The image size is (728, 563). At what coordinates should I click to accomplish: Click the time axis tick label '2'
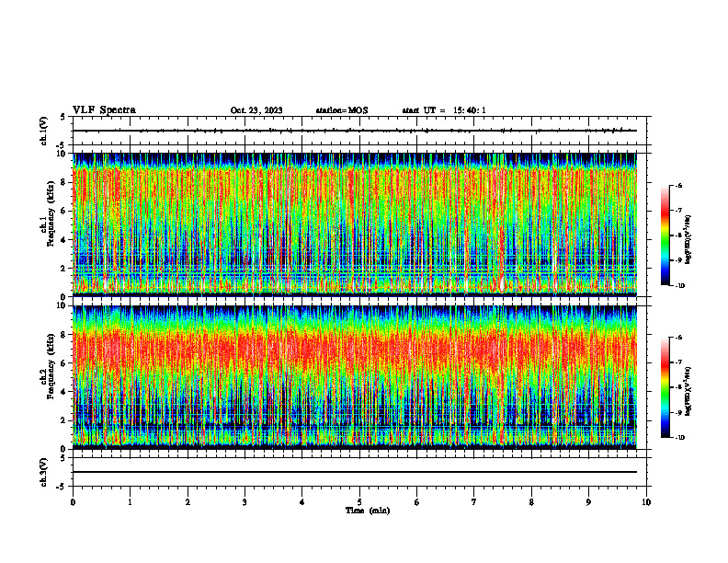point(188,502)
